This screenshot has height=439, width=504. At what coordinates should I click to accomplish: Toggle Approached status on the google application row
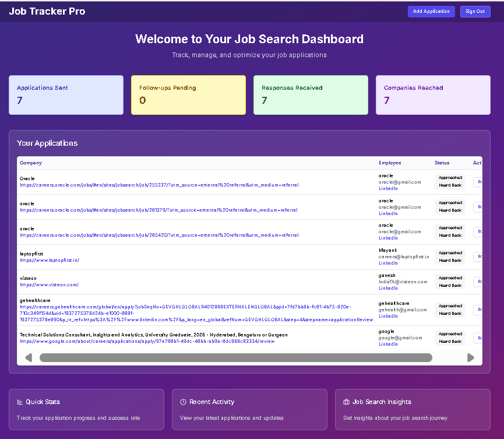[450, 333]
